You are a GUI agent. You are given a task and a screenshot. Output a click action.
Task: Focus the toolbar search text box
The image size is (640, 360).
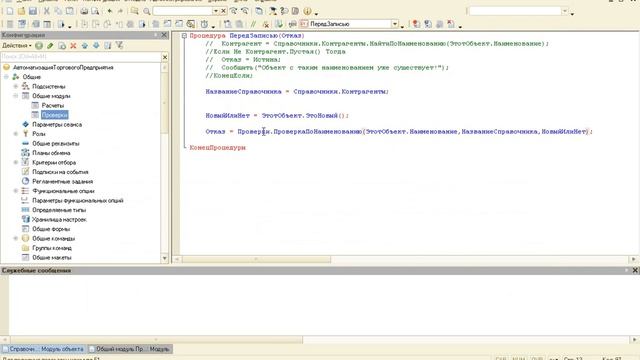(x=183, y=11)
